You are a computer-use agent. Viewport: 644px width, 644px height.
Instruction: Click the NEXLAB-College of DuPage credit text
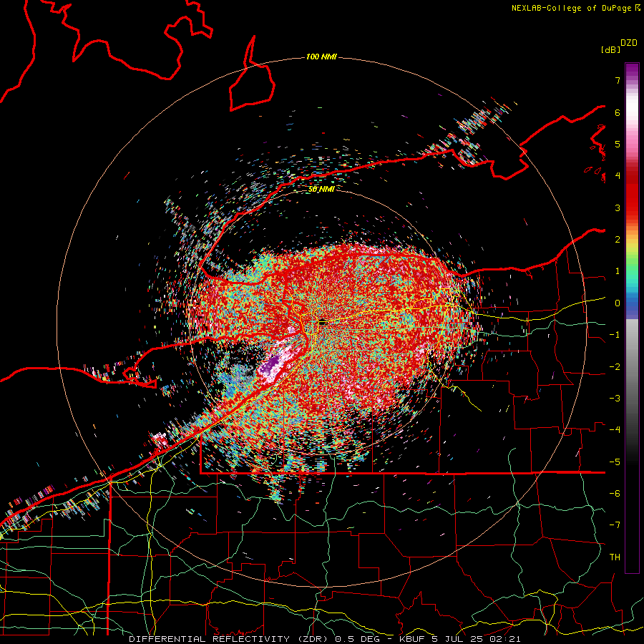click(x=575, y=8)
